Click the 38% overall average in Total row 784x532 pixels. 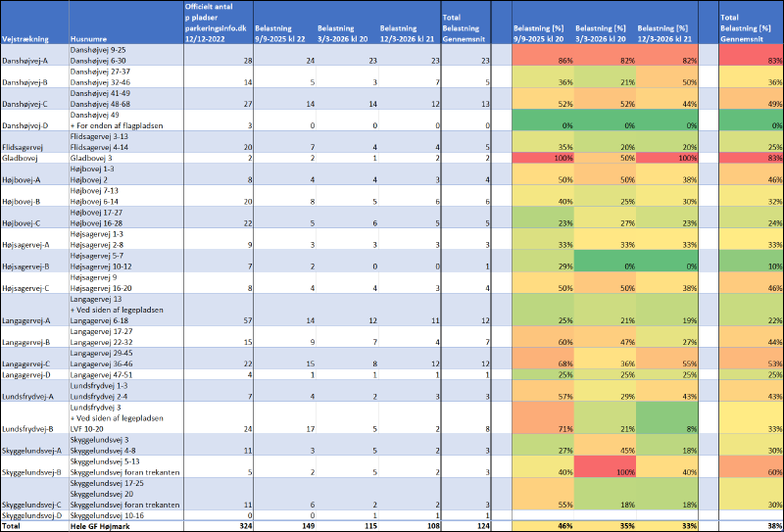click(x=750, y=525)
